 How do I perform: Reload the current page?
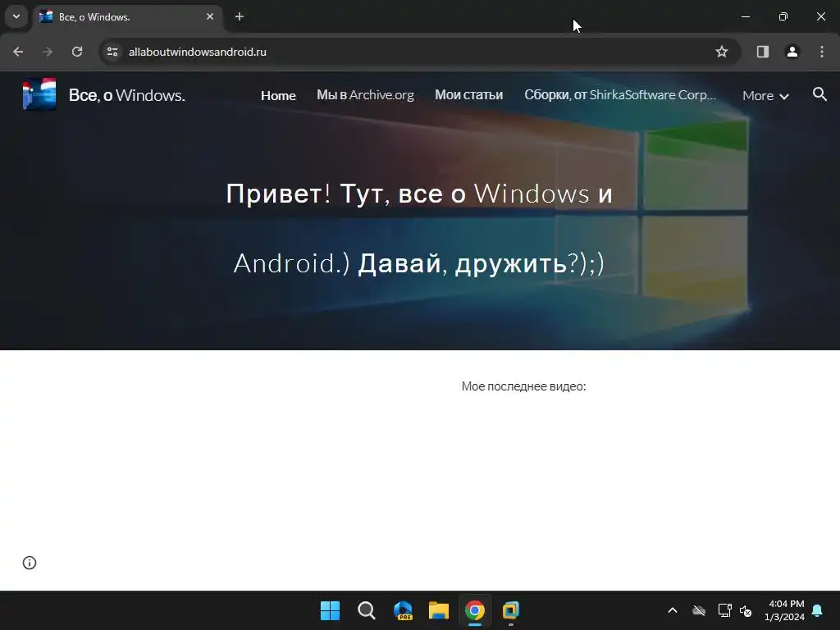click(x=77, y=52)
